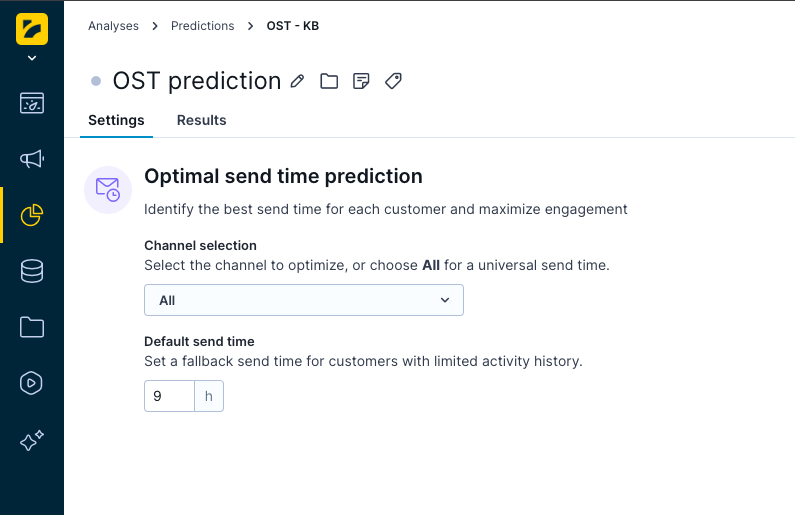Click the pencil icon to rename prediction
Image resolution: width=795 pixels, height=515 pixels.
(298, 81)
